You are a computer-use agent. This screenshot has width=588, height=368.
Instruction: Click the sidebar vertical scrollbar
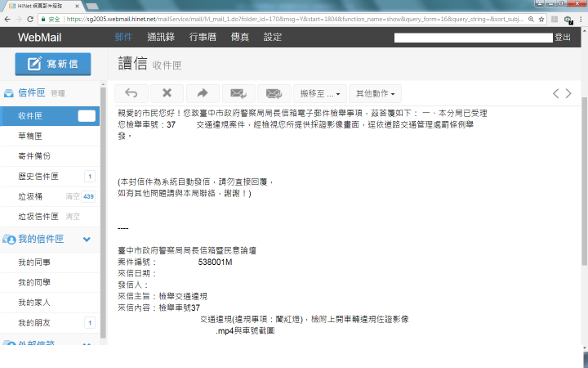tap(103, 212)
